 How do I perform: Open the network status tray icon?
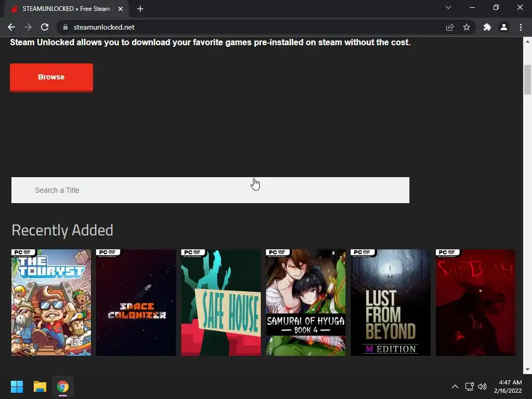tap(470, 387)
